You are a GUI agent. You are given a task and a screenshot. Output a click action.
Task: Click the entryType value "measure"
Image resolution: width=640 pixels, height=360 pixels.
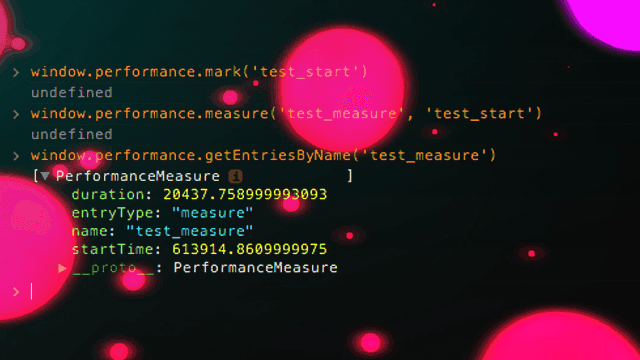coord(212,213)
